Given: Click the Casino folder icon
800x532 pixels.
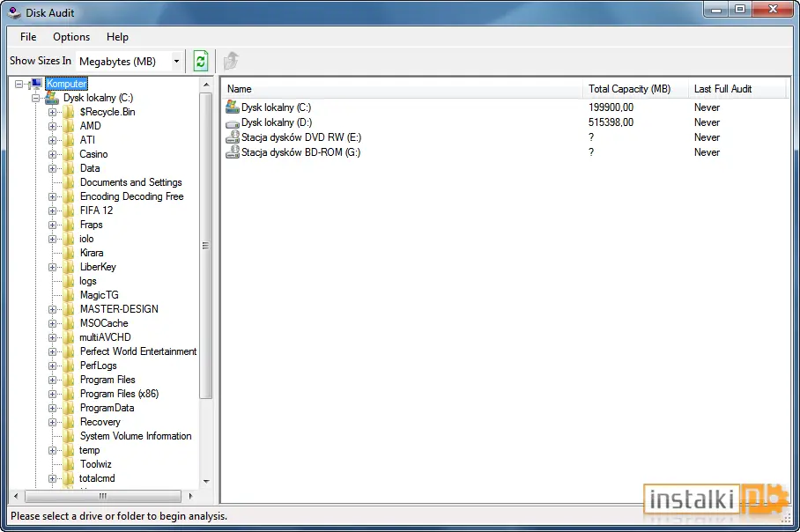Looking at the screenshot, I should tap(69, 154).
